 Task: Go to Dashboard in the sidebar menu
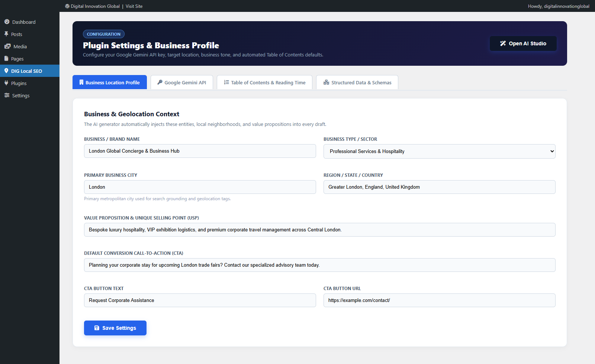(30, 22)
